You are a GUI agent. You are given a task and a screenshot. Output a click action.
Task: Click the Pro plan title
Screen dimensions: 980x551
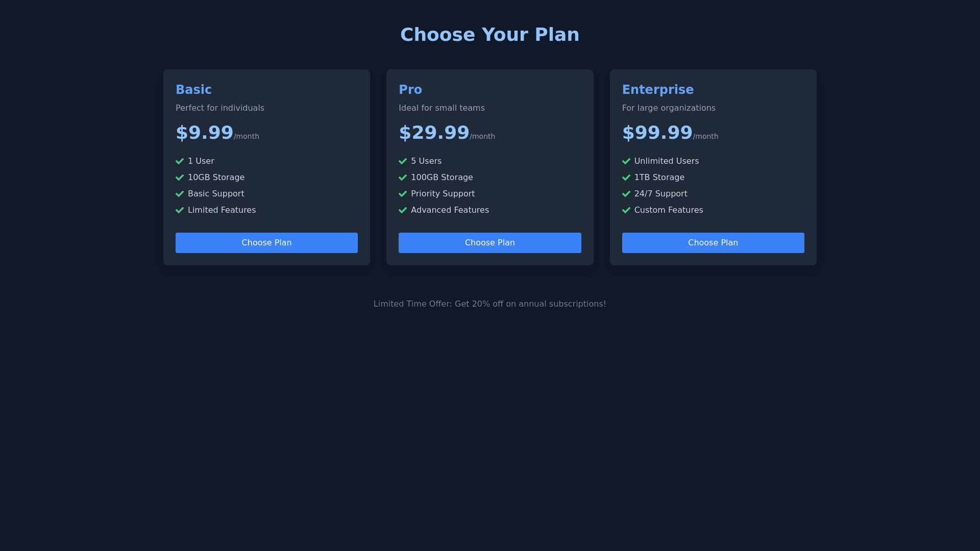point(410,90)
